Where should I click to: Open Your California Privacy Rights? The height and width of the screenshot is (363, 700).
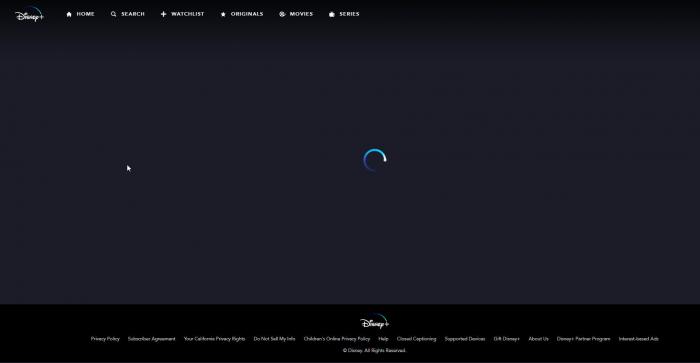pyautogui.click(x=215, y=339)
